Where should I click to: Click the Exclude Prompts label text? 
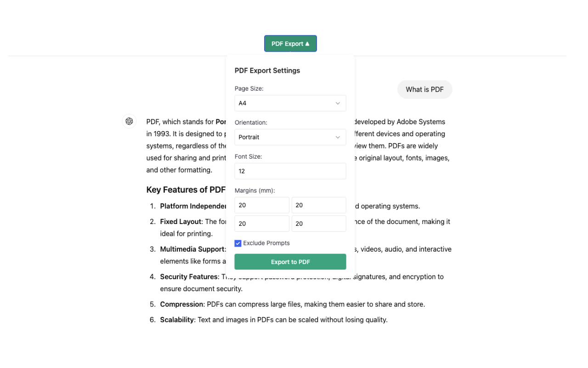266,243
